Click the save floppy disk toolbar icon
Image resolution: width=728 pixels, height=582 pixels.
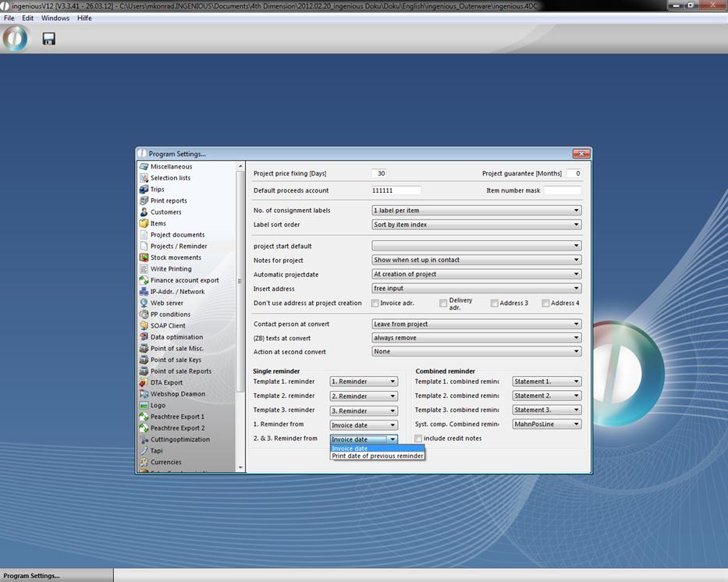(x=48, y=39)
